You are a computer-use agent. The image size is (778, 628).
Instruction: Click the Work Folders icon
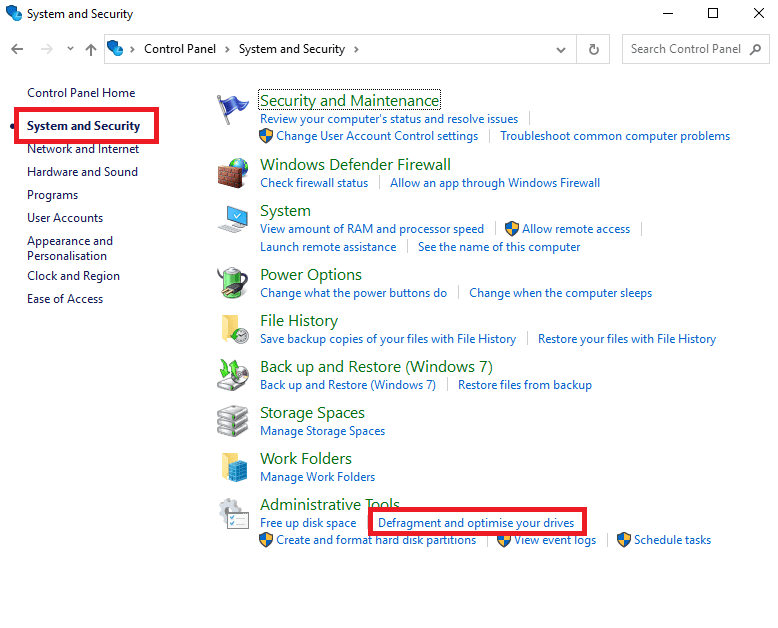click(234, 467)
